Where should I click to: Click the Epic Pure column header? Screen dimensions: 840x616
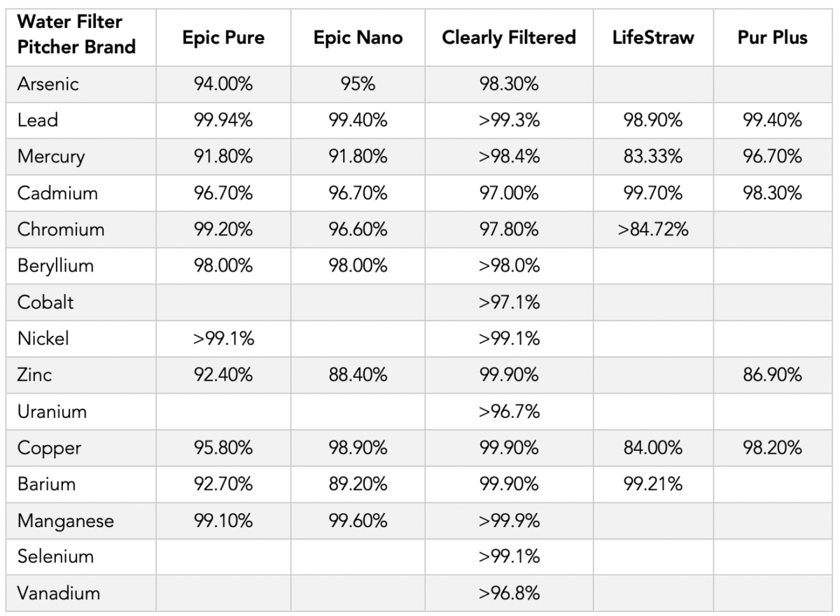(222, 38)
